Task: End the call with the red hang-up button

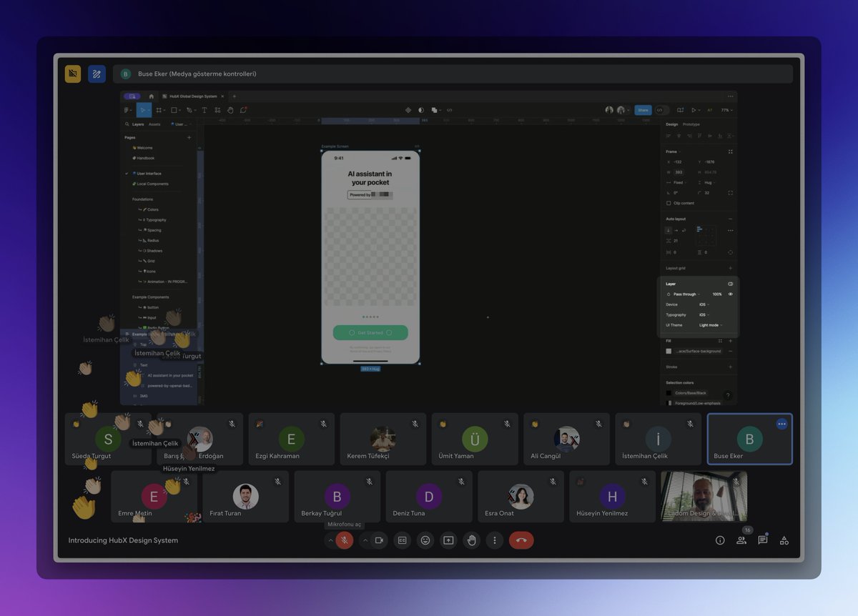Action: click(521, 540)
